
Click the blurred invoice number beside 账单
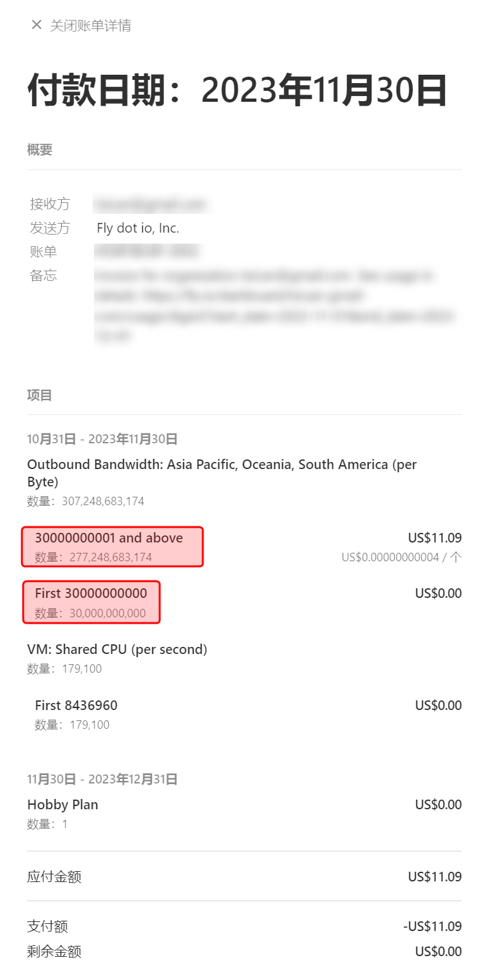(x=147, y=252)
